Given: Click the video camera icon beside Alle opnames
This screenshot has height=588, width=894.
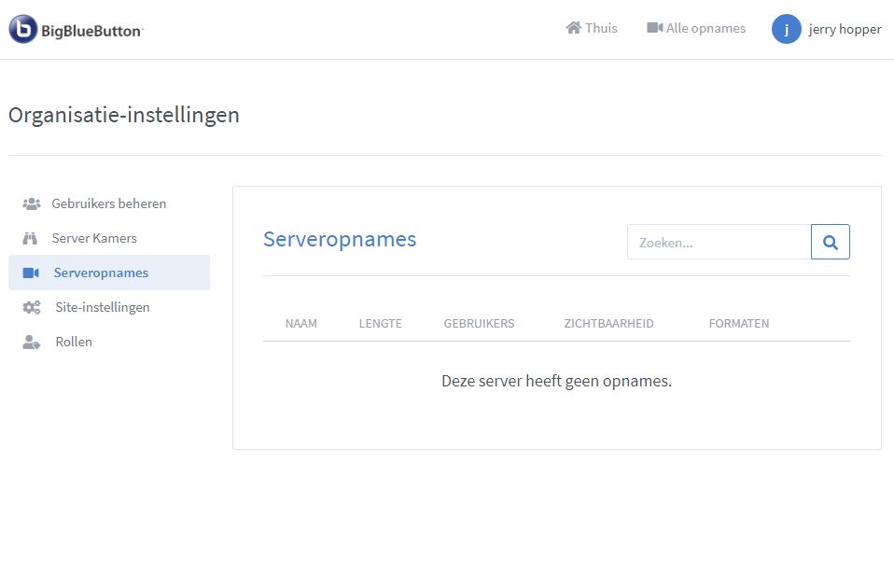Looking at the screenshot, I should pos(654,28).
